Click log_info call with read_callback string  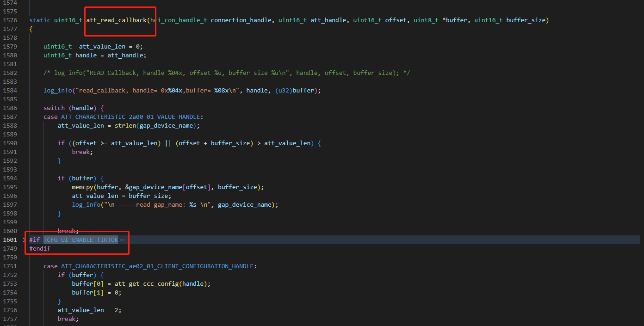182,90
